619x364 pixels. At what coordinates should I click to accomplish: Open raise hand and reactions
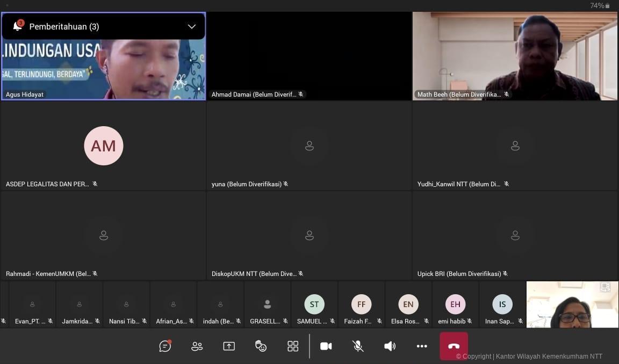click(261, 346)
